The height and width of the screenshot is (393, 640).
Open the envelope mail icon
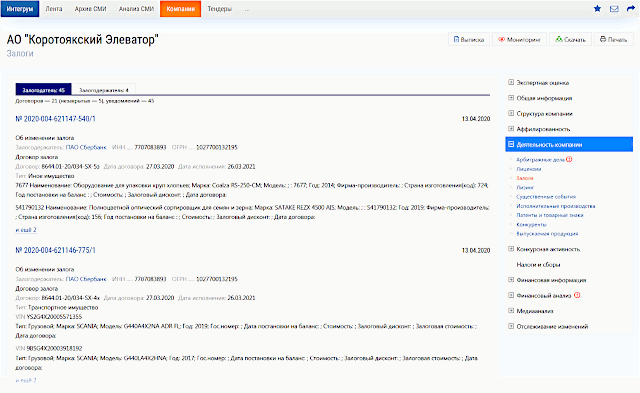(614, 9)
